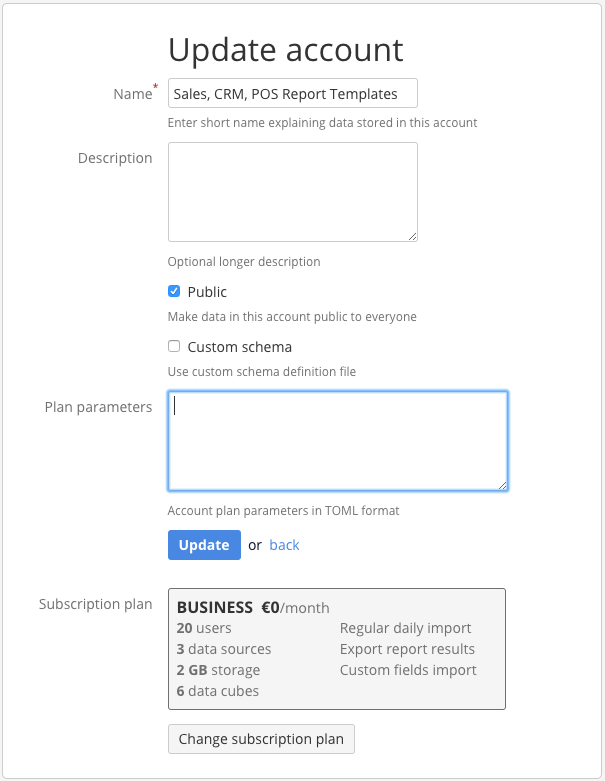This screenshot has width=605, height=781.
Task: Click the Plan parameters resize handle
Action: (x=502, y=485)
